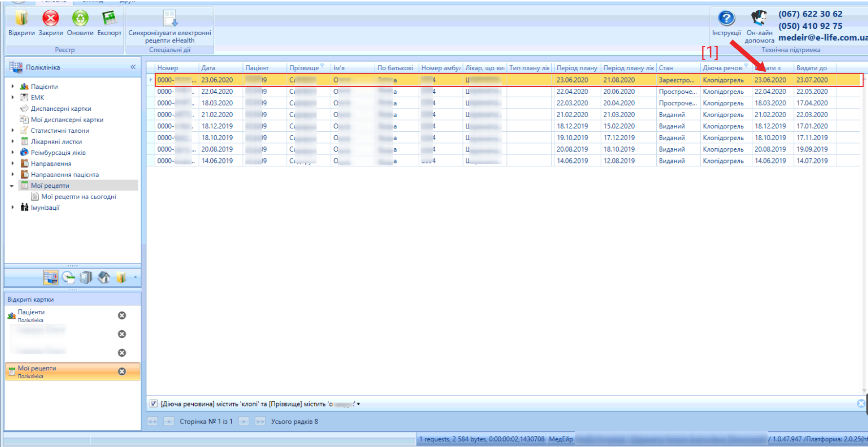This screenshot has width=868, height=447.
Task: Expand the Імунізації tree node
Action: pyautogui.click(x=13, y=207)
